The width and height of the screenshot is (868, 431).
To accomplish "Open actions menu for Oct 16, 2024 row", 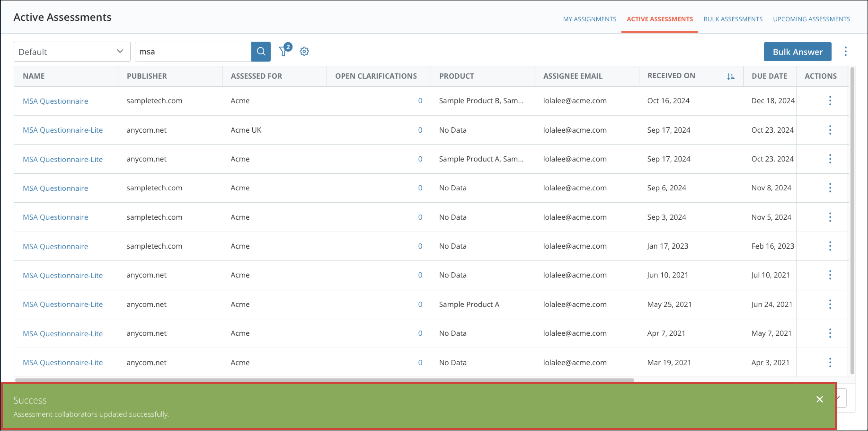I will coord(830,100).
